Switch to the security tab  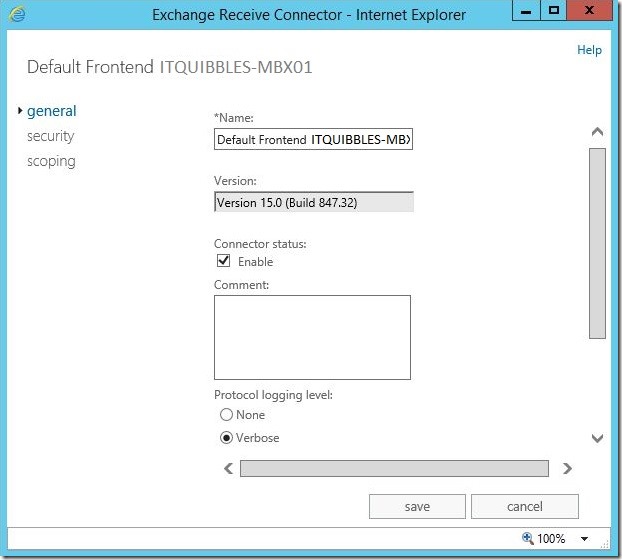50,136
